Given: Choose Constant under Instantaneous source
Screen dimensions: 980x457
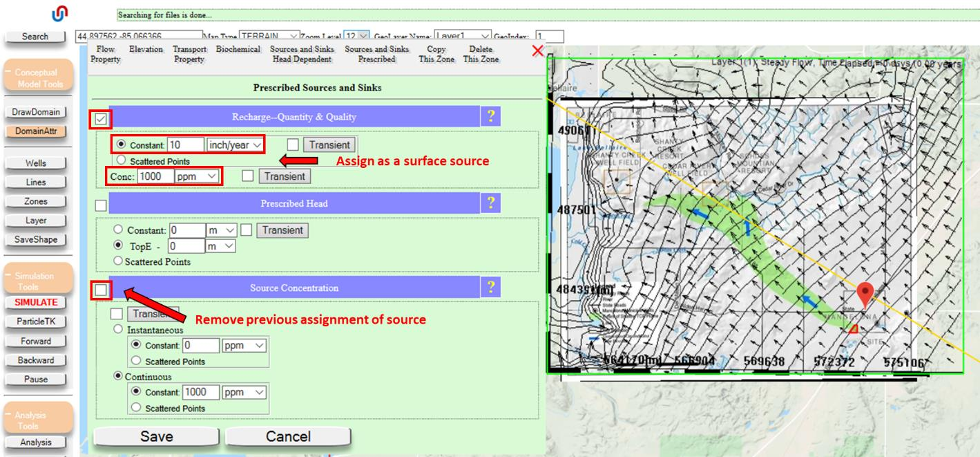Looking at the screenshot, I should click(136, 345).
